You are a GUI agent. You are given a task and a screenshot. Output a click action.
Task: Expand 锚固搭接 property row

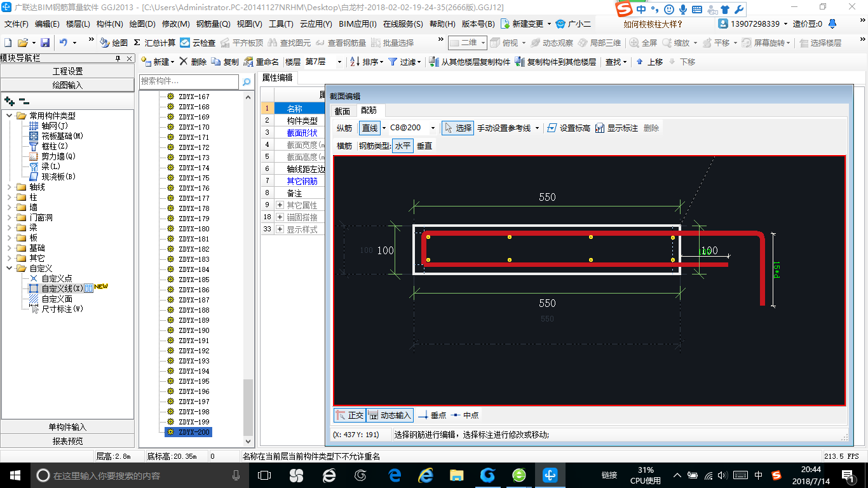tap(280, 217)
